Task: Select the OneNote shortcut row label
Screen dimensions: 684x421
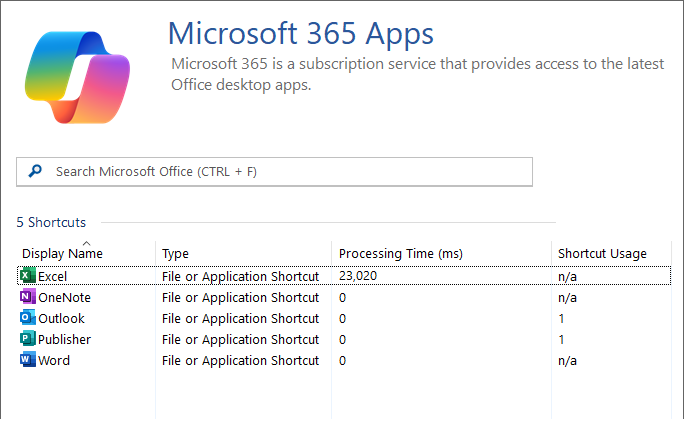Action: click(64, 297)
